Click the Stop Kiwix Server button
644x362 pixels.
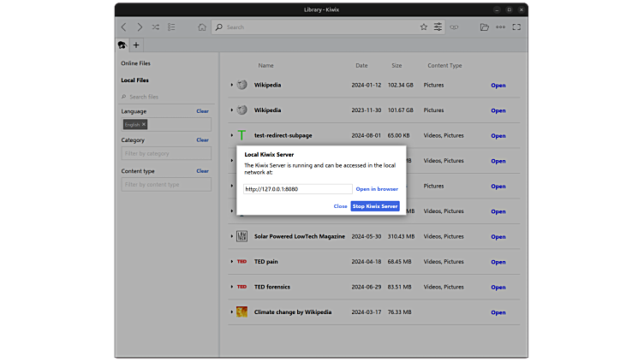point(375,206)
